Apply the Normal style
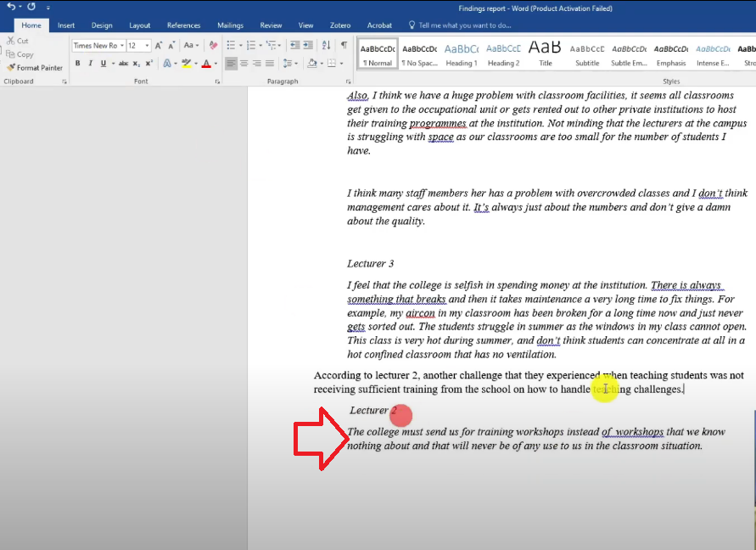Viewport: 756px width, 550px height. click(x=378, y=54)
